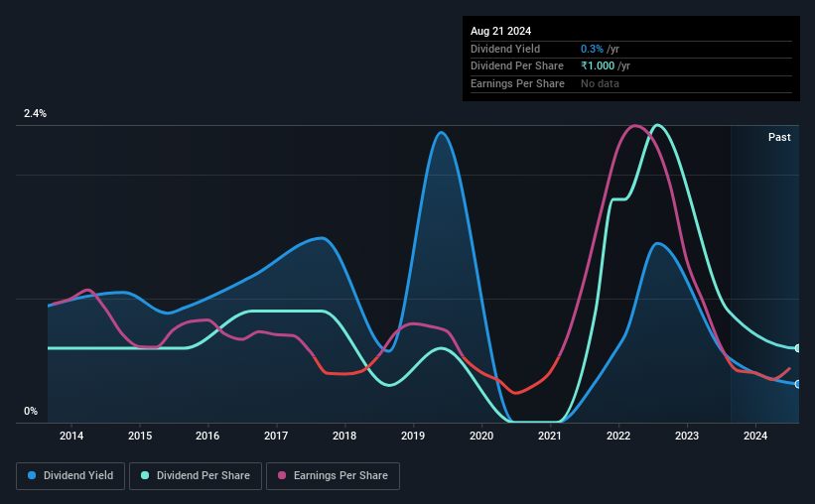Click the Past label in the shaded region
The height and width of the screenshot is (504, 815).
click(x=779, y=137)
